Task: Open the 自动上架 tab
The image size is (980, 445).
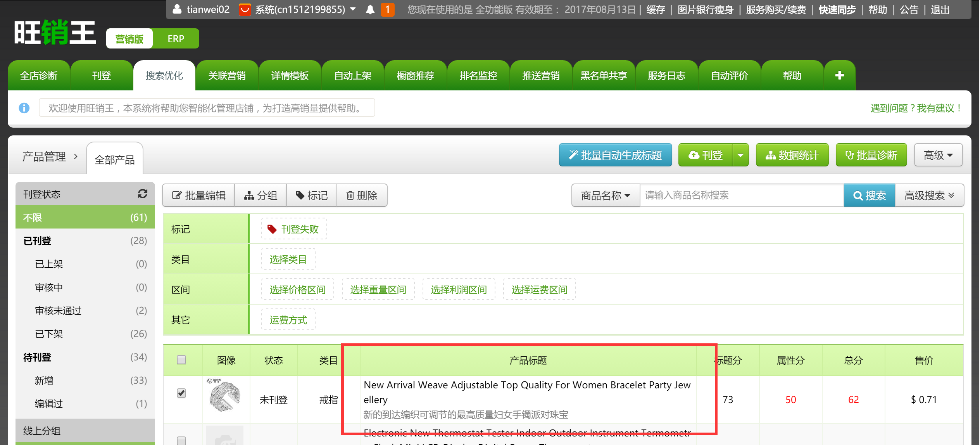Action: 353,75
